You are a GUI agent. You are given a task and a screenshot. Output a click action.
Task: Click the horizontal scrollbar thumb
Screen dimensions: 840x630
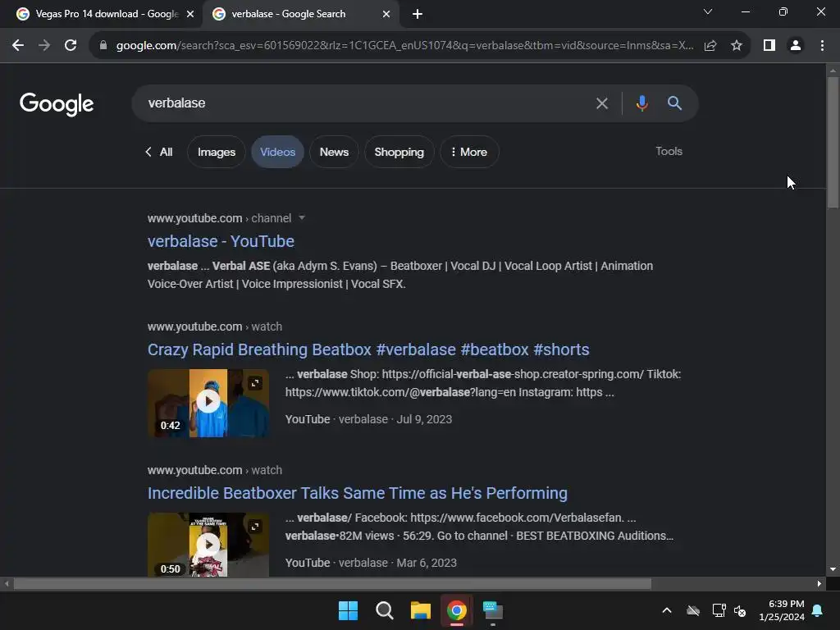click(x=332, y=584)
